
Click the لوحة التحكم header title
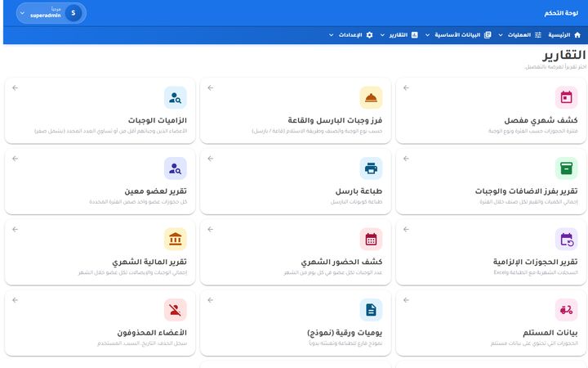pyautogui.click(x=561, y=13)
